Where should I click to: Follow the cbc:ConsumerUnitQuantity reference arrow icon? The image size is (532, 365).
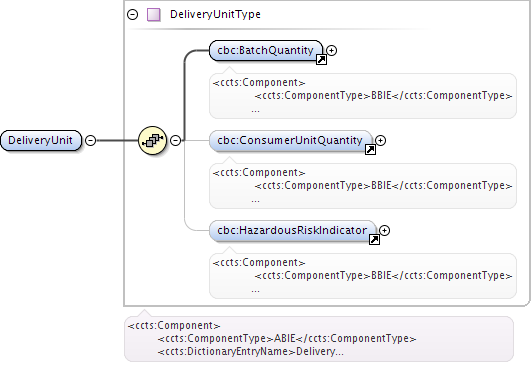[370, 150]
